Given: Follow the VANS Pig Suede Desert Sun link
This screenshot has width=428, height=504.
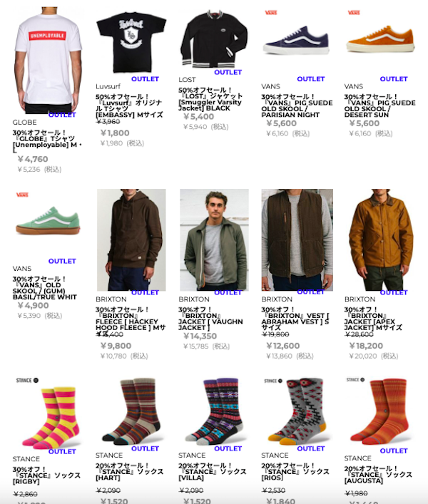Looking at the screenshot, I should pyautogui.click(x=379, y=106).
